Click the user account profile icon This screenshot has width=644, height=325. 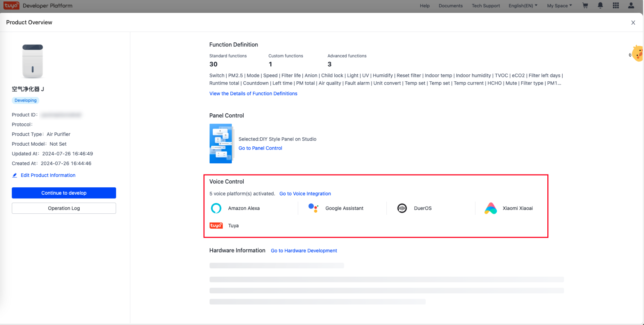[631, 6]
